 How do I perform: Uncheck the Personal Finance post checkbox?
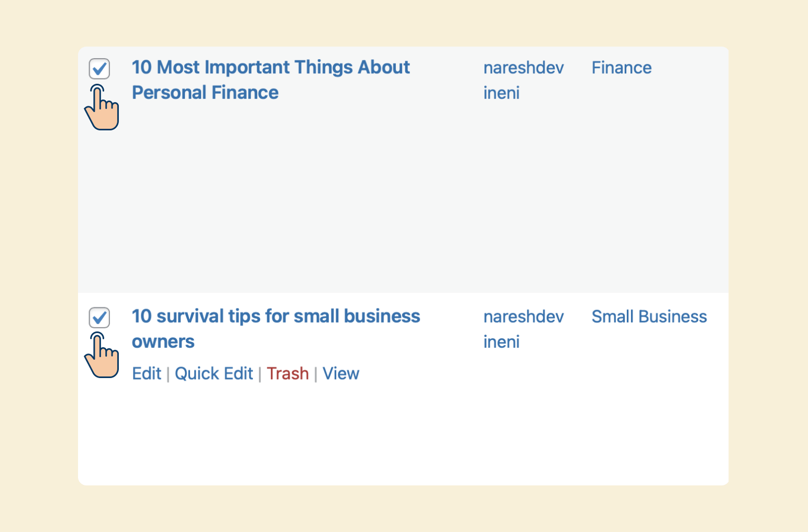coord(99,69)
